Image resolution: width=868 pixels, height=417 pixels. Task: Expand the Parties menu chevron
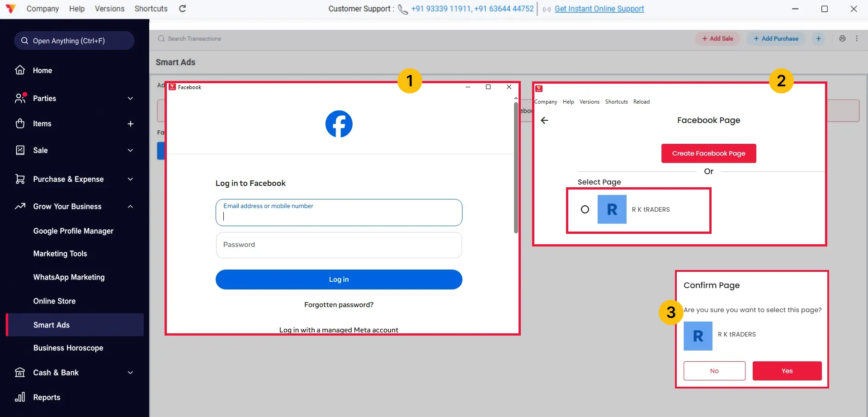coord(130,98)
